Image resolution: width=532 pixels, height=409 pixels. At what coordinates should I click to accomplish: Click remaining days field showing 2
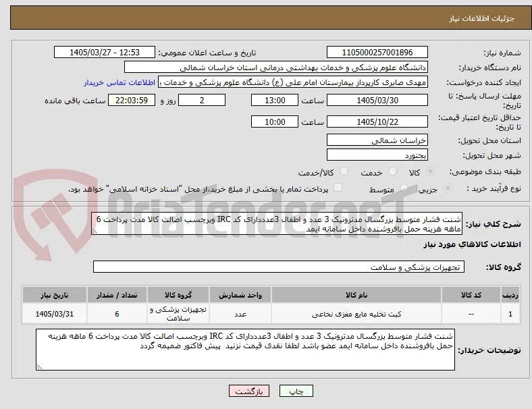[202, 101]
